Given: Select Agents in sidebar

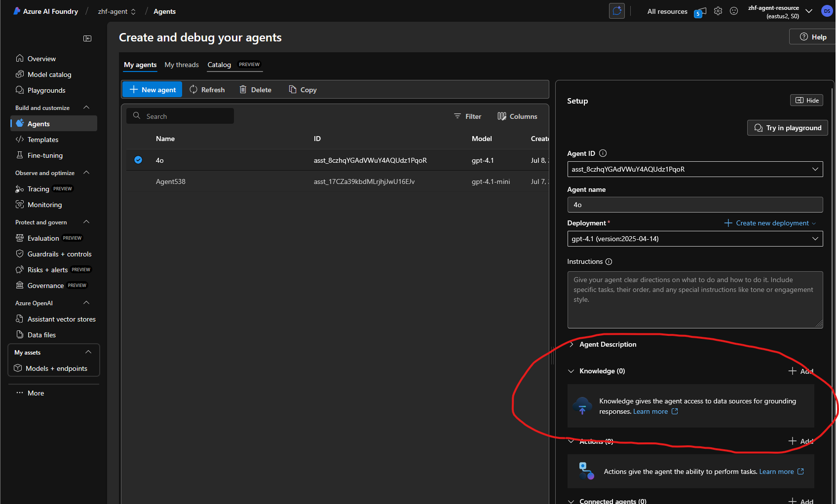Looking at the screenshot, I should click(53, 124).
